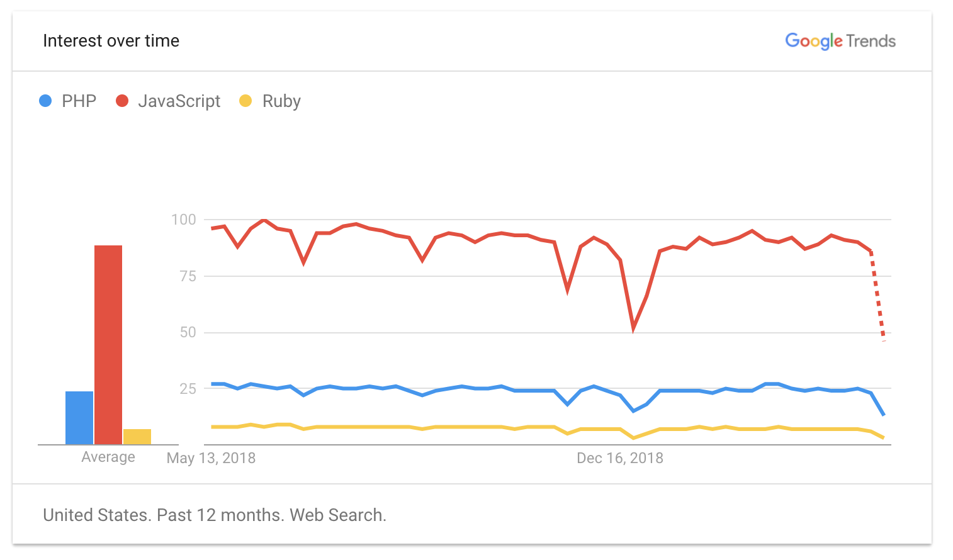Click the 100 y-axis value label

coord(183,220)
